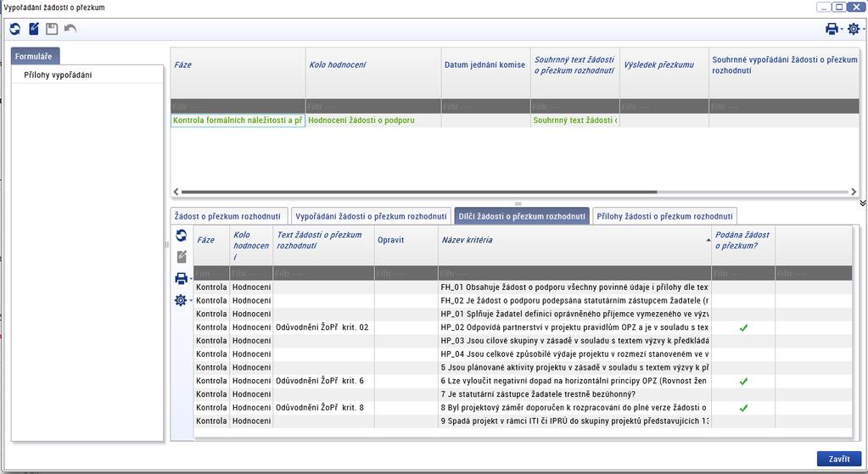Select cell Kontrola formálních náležitostí a př
The image size is (868, 474).
(x=238, y=120)
